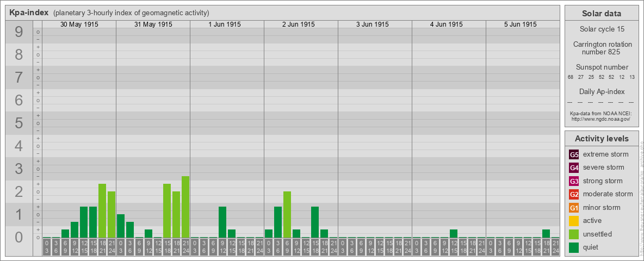Click the sunspot value 68
The height and width of the screenshot is (261, 644).
coord(571,78)
